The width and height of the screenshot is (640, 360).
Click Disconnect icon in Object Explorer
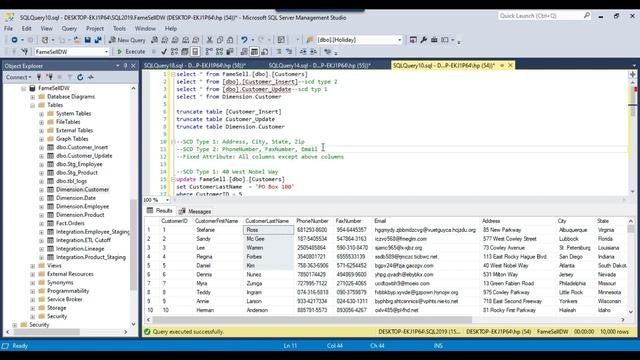pyautogui.click(x=49, y=77)
